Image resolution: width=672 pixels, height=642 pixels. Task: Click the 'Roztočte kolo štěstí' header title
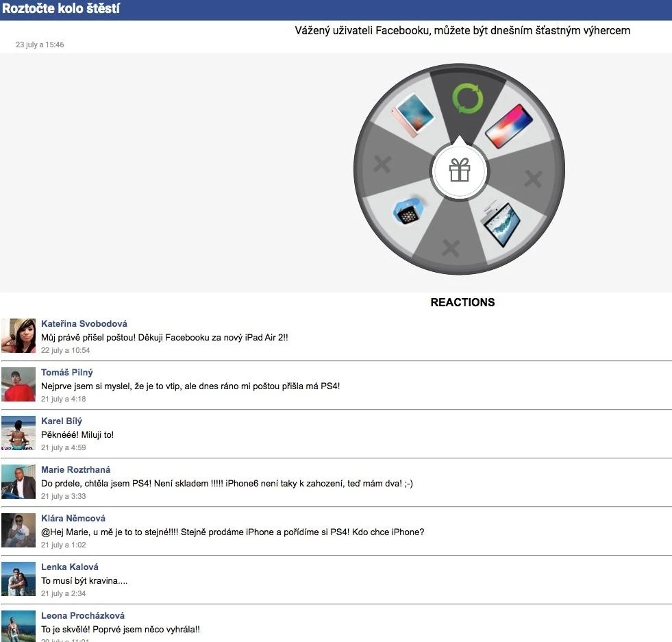61,9
